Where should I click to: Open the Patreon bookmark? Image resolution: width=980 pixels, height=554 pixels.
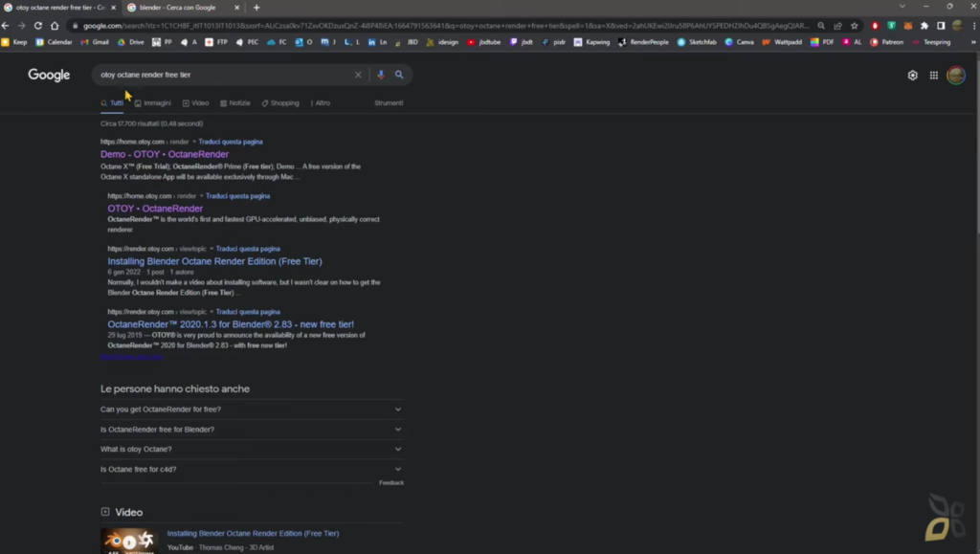pos(886,42)
